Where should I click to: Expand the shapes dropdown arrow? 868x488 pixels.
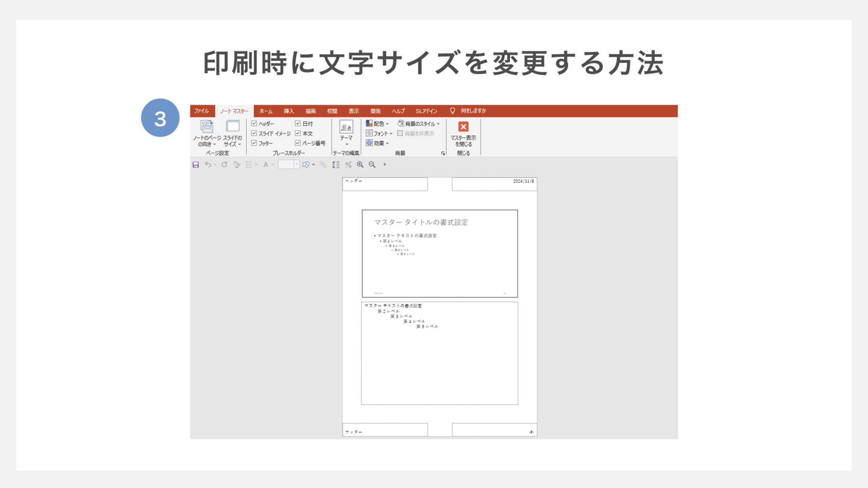(x=313, y=165)
